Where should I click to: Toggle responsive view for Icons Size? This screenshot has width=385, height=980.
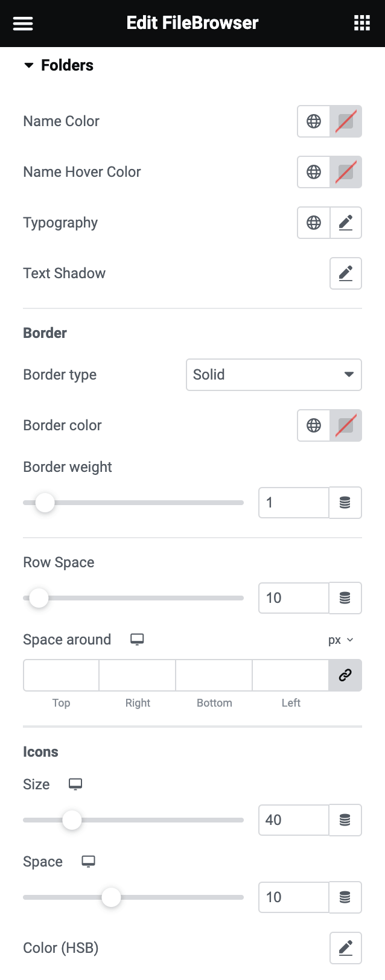click(x=75, y=784)
